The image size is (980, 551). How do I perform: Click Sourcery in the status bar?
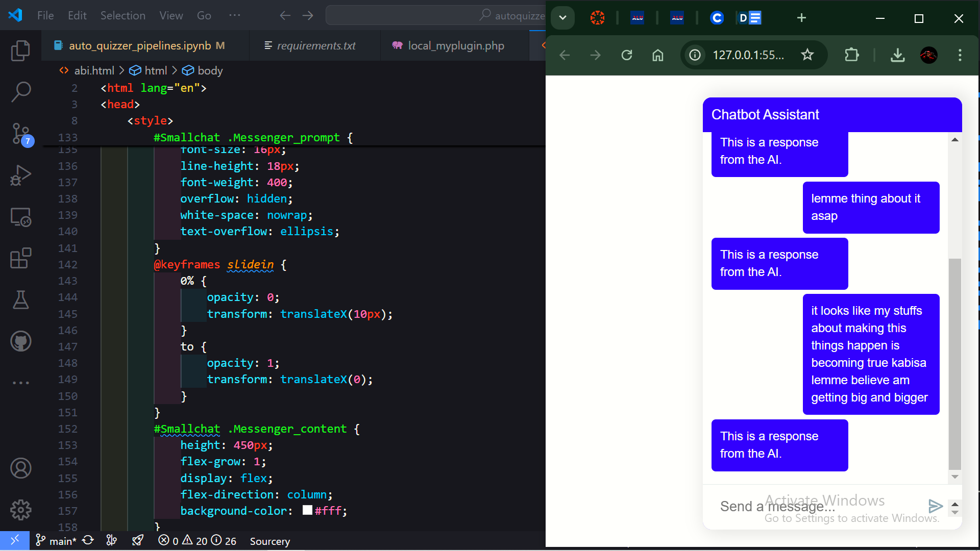point(269,541)
